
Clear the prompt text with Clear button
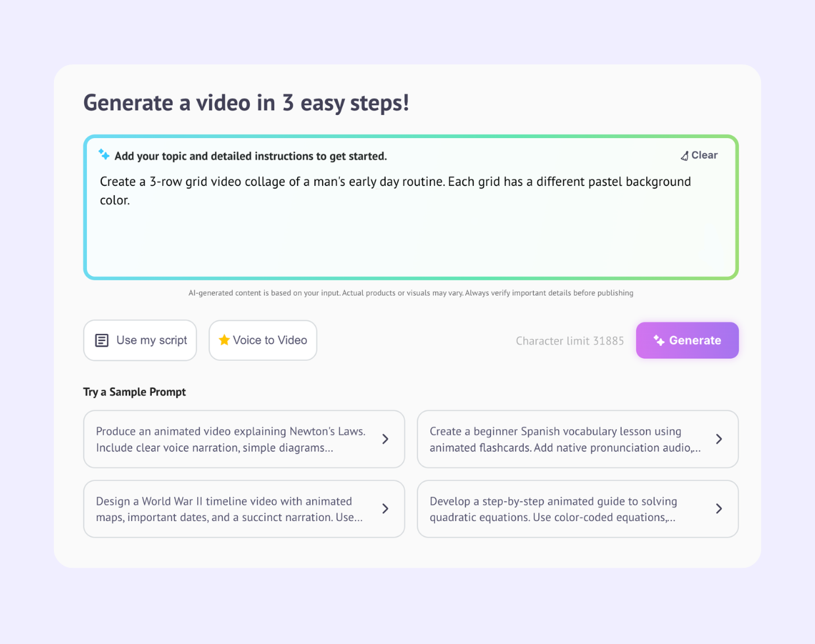click(x=699, y=155)
